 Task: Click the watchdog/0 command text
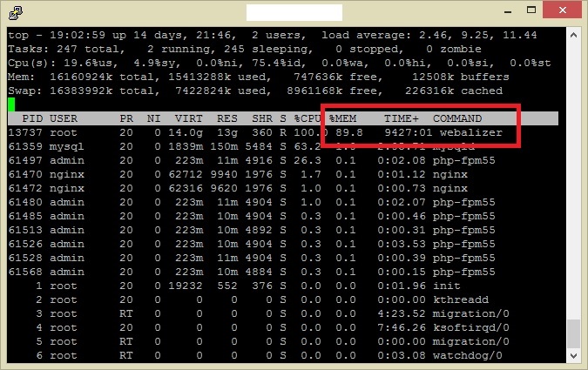click(x=468, y=355)
